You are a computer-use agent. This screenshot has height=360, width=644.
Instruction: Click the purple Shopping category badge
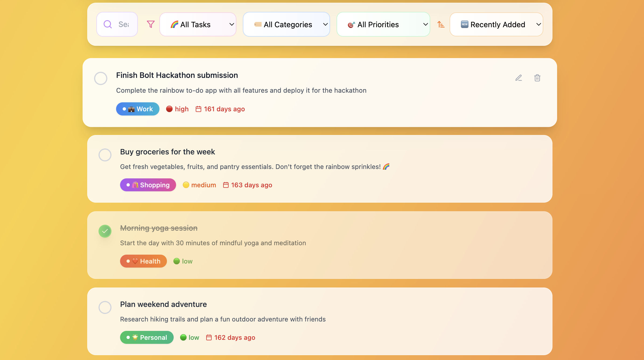click(148, 185)
